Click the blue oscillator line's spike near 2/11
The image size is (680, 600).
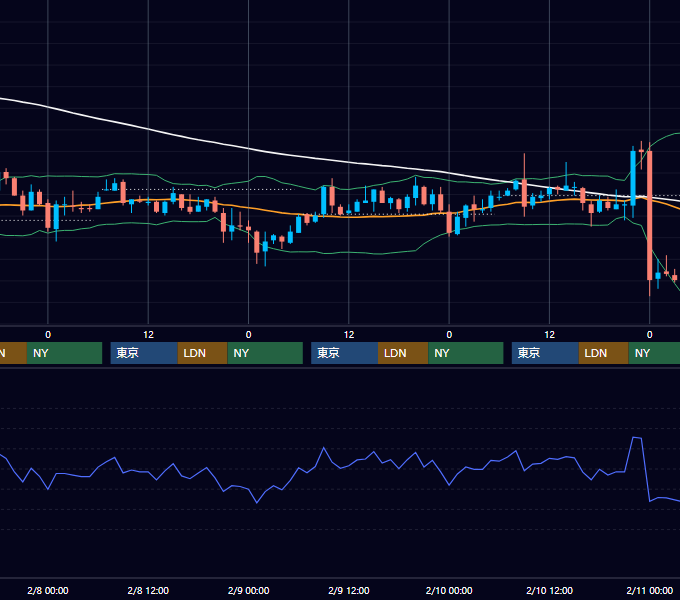637,439
